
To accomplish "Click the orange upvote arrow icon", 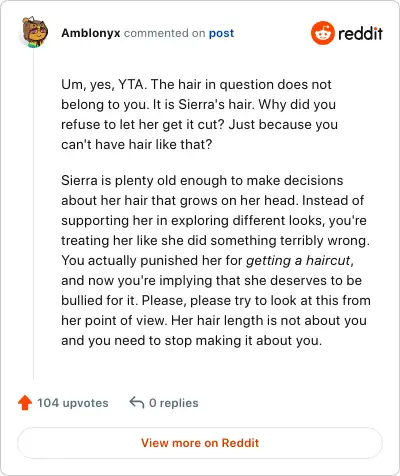I will point(25,403).
